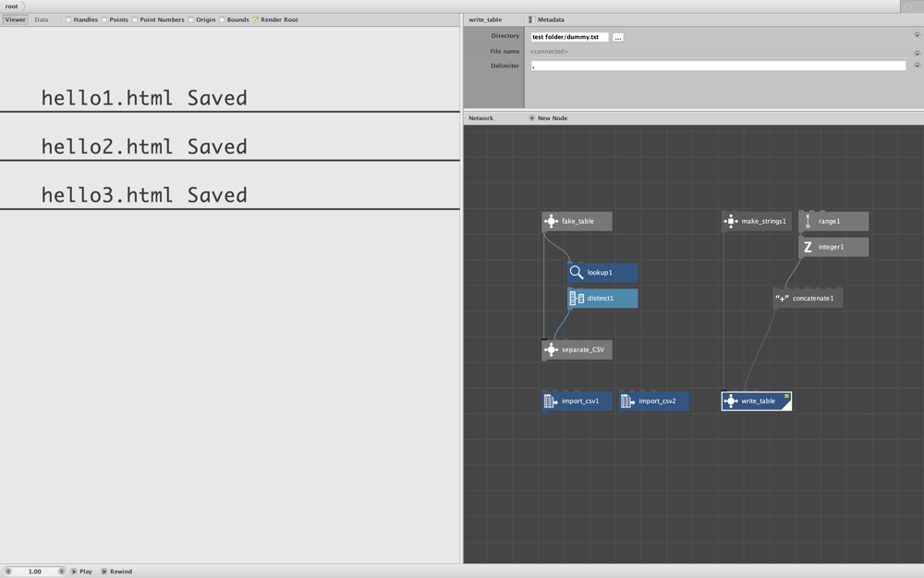Click the frame number 1.00 field
The height and width of the screenshot is (578, 924).
pyautogui.click(x=35, y=571)
